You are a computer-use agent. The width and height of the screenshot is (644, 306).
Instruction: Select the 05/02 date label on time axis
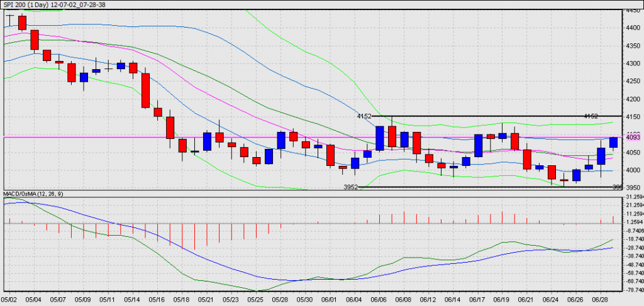pyautogui.click(x=9, y=300)
